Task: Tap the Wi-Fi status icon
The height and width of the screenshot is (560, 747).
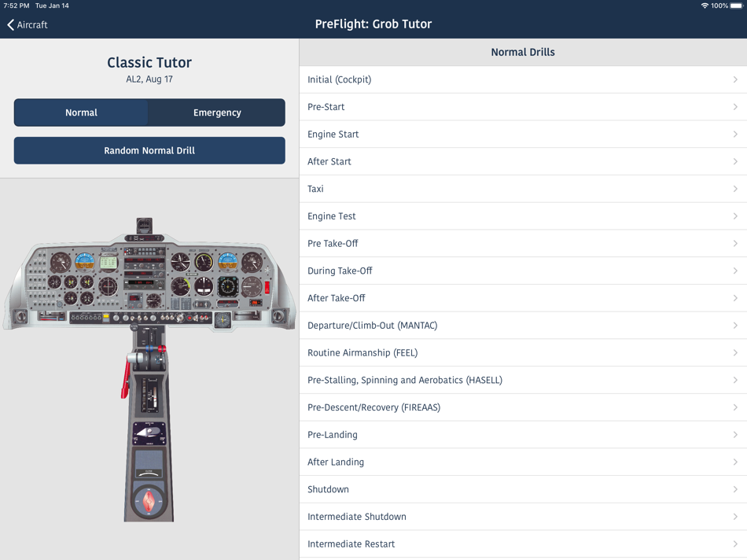Action: pyautogui.click(x=705, y=6)
